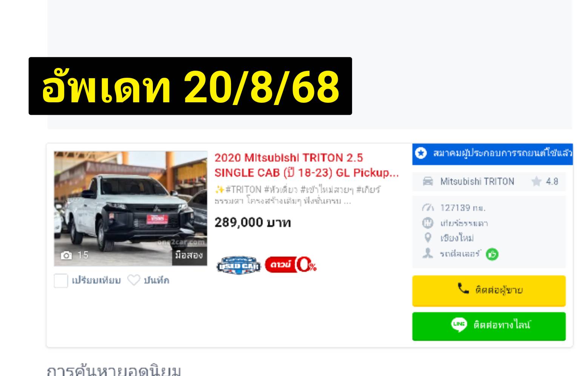Click the LINE logo icon in green button

pos(459,325)
